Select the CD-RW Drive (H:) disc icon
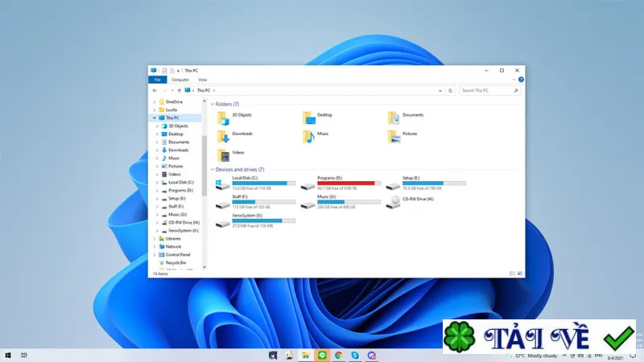 [394, 202]
